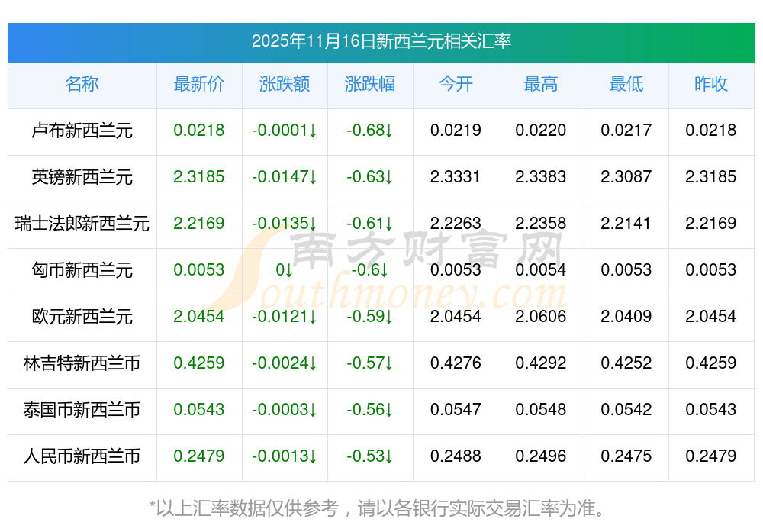Select the 涨跌幅 column header
The height and width of the screenshot is (532, 763).
coord(370,84)
